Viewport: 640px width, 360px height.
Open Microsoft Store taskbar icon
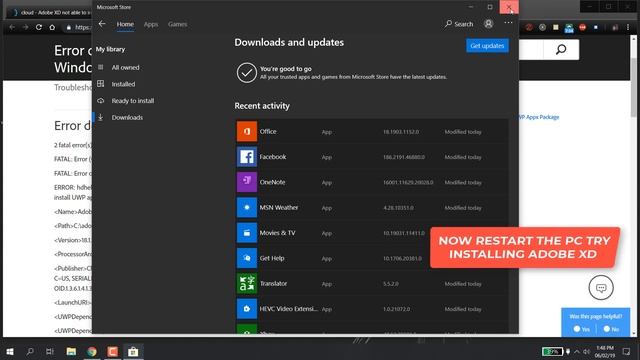[133, 351]
